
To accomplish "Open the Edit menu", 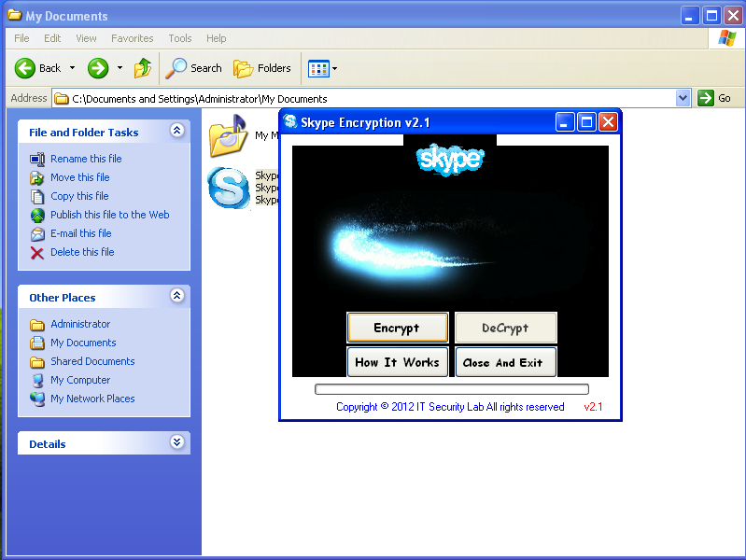I will click(52, 38).
